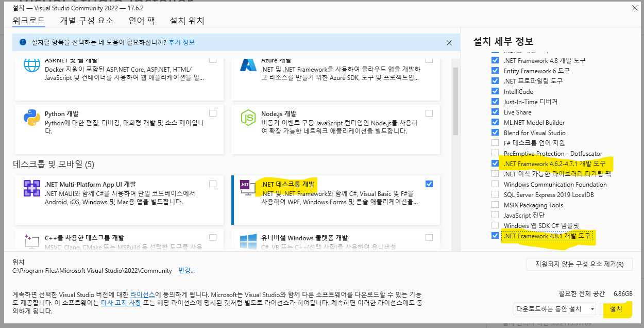
Task: Uncheck Just-In-Time debugger
Action: 495,102
